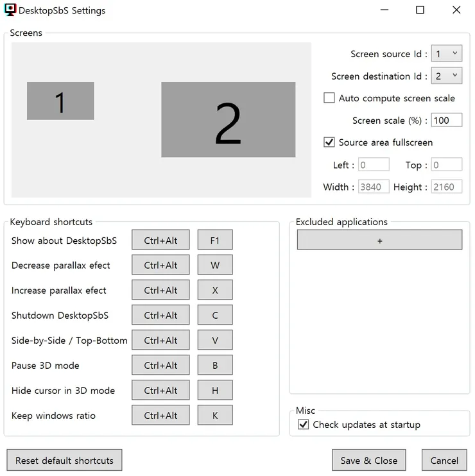Click the Height field showing 2160
This screenshot has height=476, width=475.
(447, 187)
